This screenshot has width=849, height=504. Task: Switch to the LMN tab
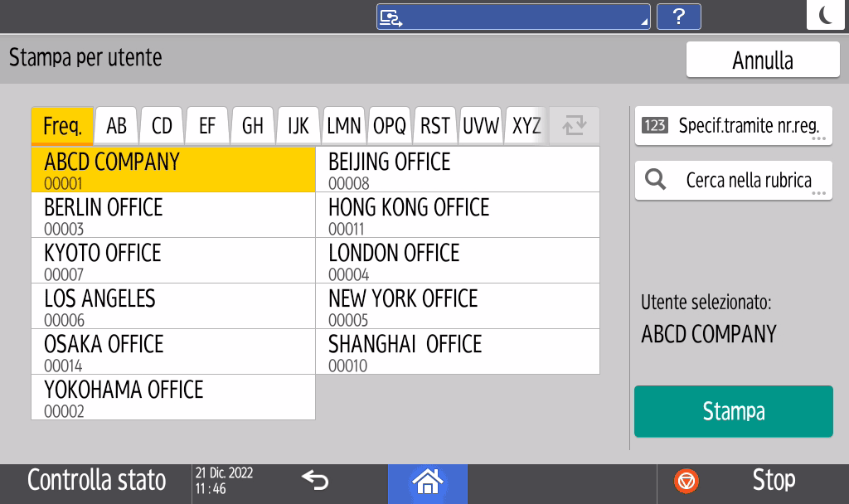344,126
